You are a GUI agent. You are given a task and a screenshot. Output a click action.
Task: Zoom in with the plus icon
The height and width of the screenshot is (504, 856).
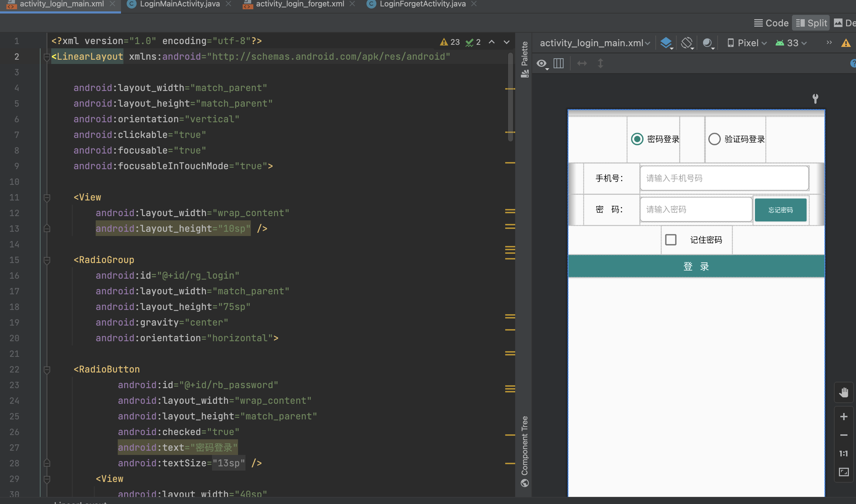(844, 417)
